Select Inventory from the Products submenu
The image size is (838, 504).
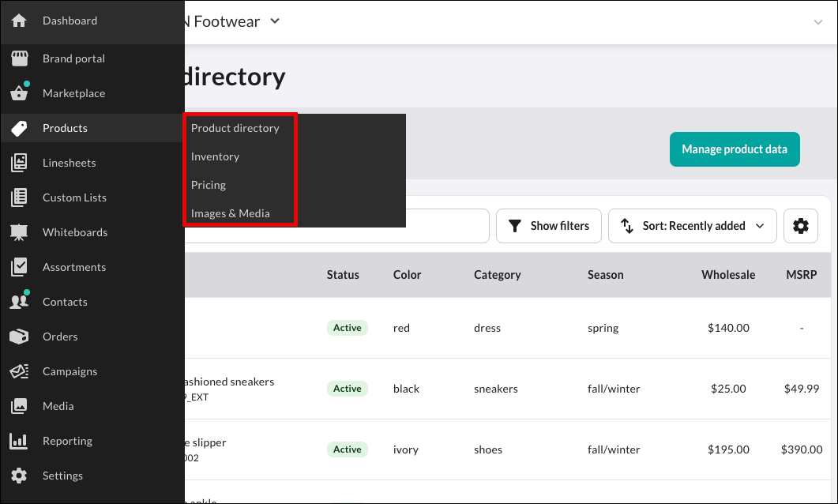[x=215, y=156]
